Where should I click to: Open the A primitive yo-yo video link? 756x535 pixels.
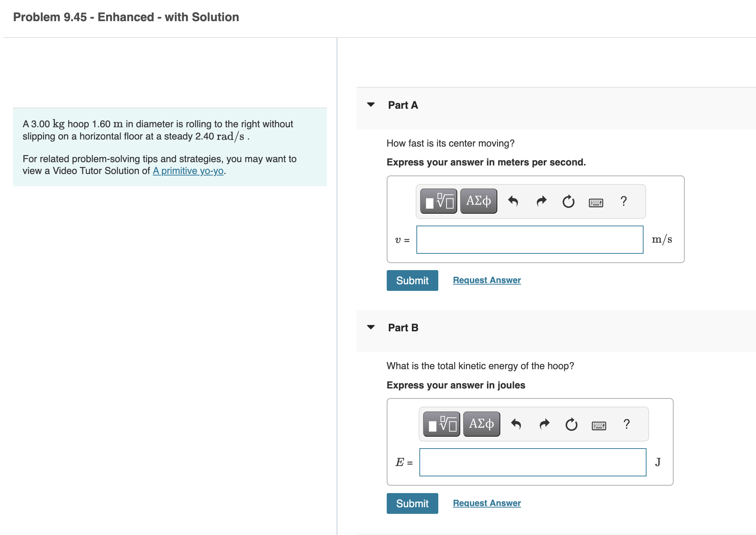[188, 171]
